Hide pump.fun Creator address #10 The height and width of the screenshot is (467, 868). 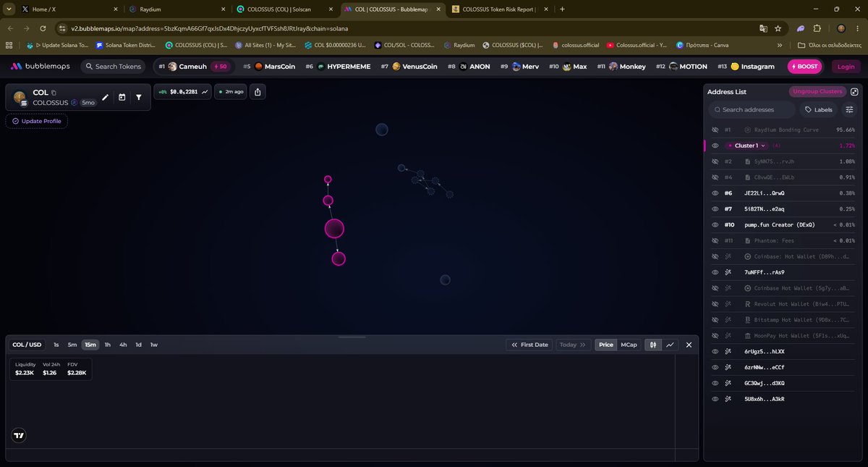(715, 225)
